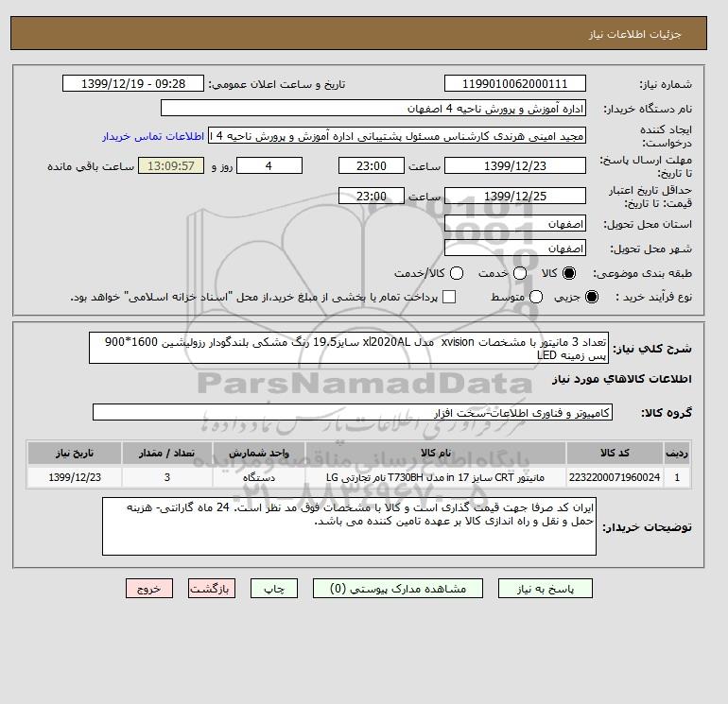This screenshot has width=728, height=704.
Task: Click need number field 1199010062000111
Action: coord(515,83)
